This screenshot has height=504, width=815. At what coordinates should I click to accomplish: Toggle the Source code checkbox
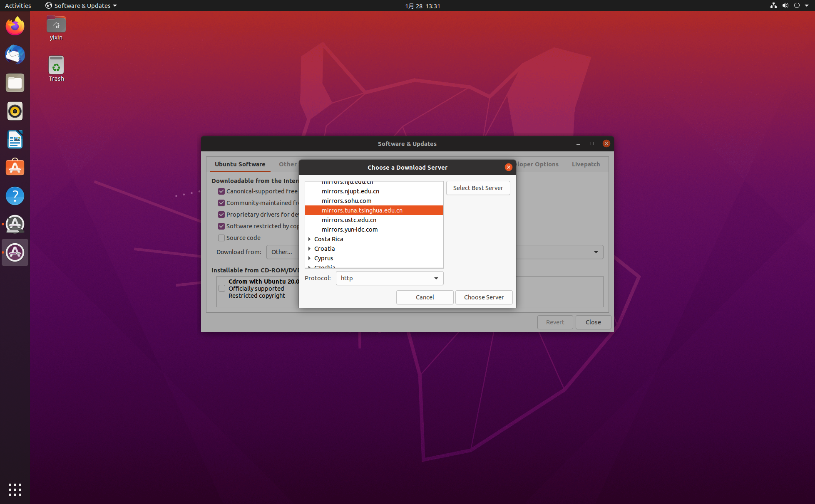pos(221,238)
